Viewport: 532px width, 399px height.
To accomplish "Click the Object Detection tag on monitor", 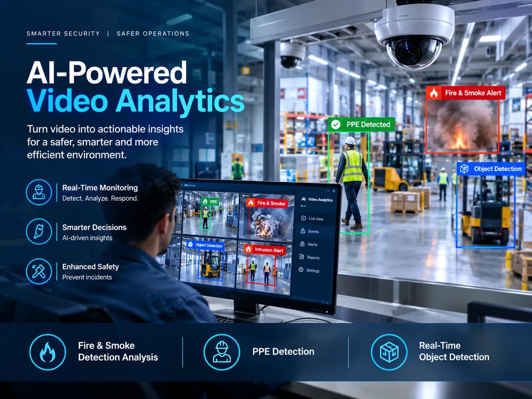I will pos(205,245).
